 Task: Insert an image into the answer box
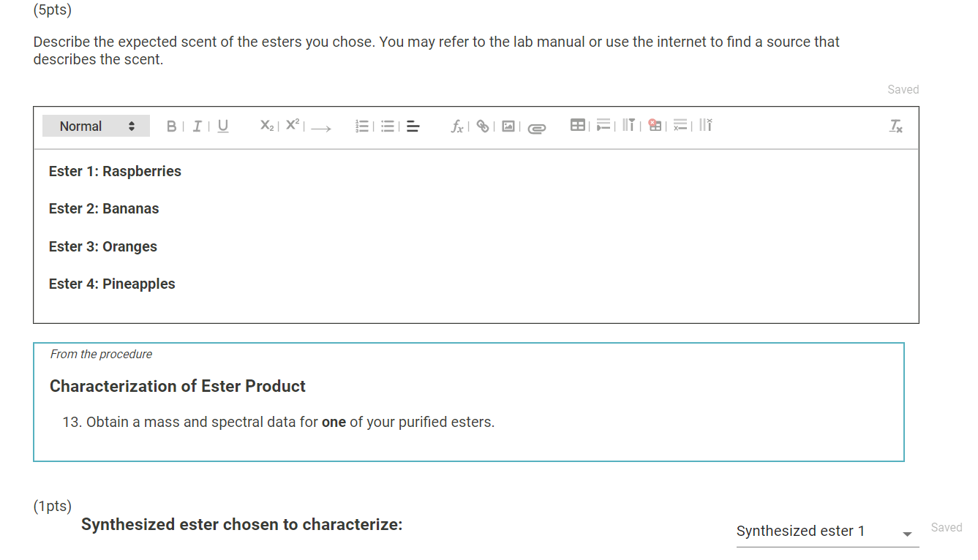point(508,126)
